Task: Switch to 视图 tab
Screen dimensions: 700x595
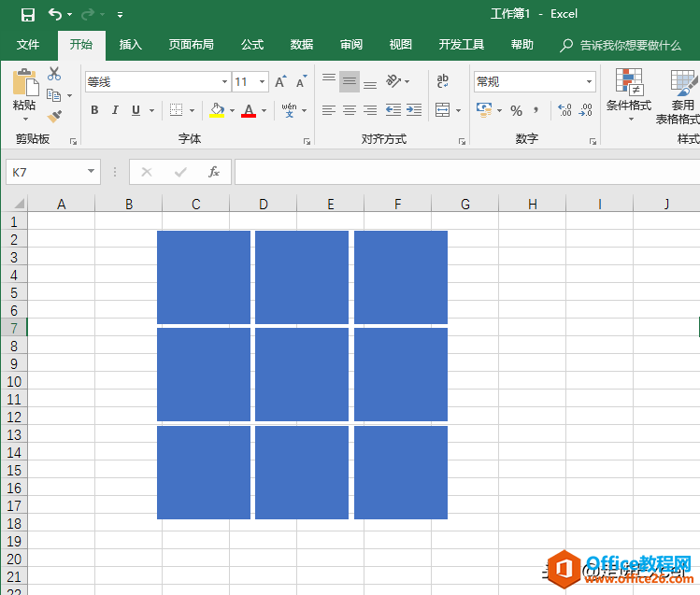Action: pos(400,45)
